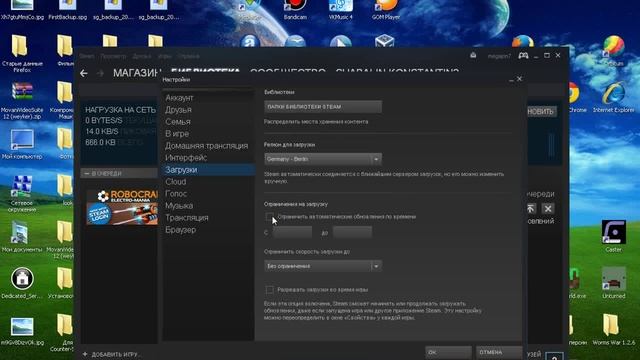The height and width of the screenshot is (360, 640).
Task: Open MovaviVideoSuite 12 zip archive icon
Action: point(22,100)
